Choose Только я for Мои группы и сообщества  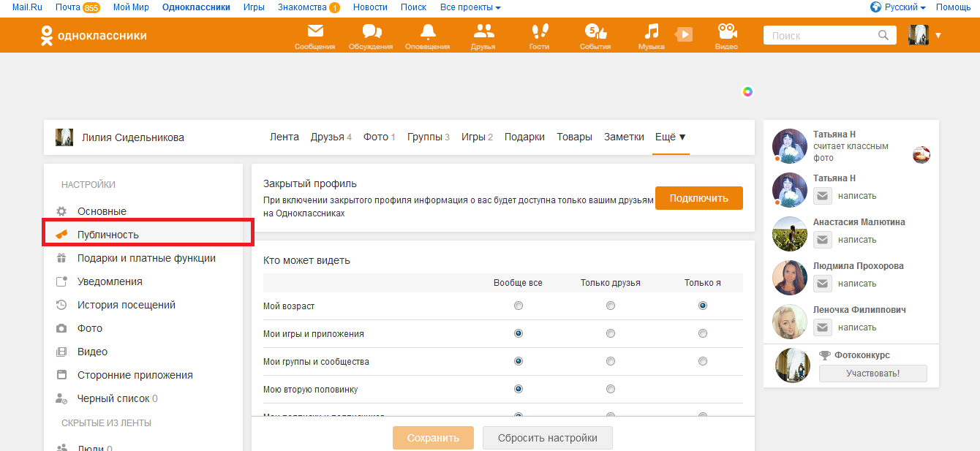point(703,362)
